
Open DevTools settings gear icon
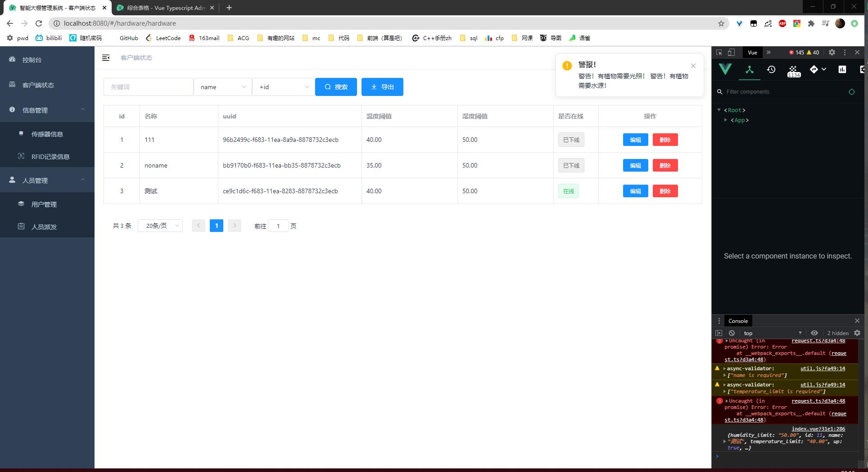click(x=832, y=52)
